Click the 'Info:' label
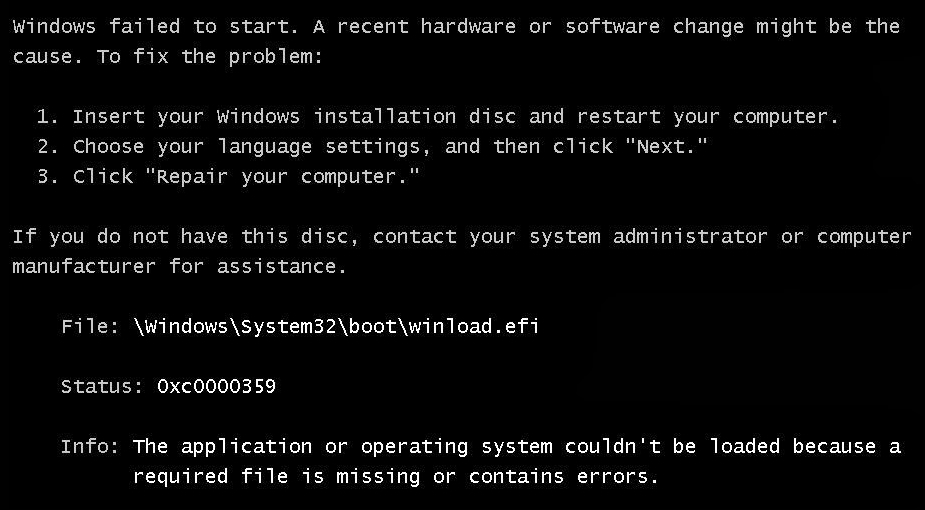Screen dimensions: 925x510 (x=90, y=446)
